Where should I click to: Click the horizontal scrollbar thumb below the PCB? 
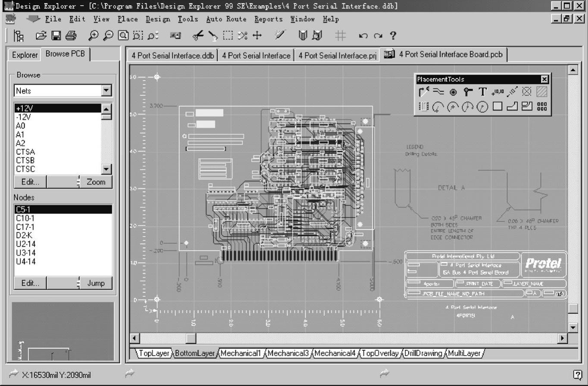tap(191, 338)
